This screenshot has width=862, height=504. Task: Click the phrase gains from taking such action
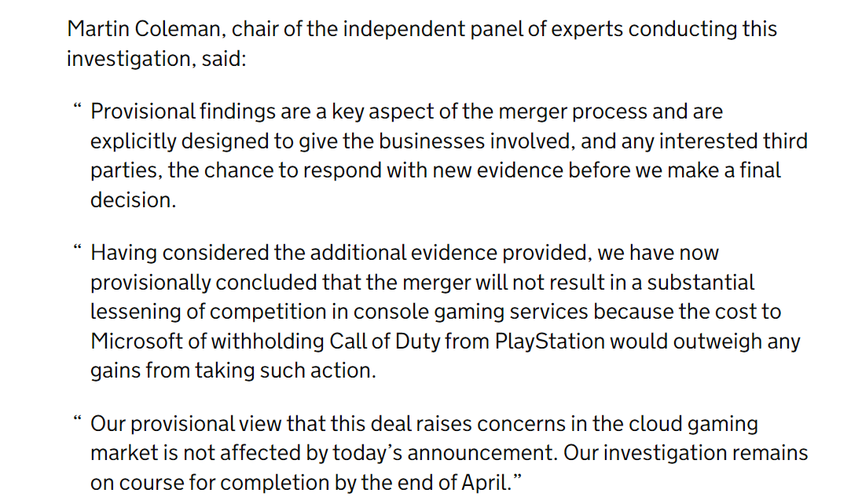click(233, 371)
